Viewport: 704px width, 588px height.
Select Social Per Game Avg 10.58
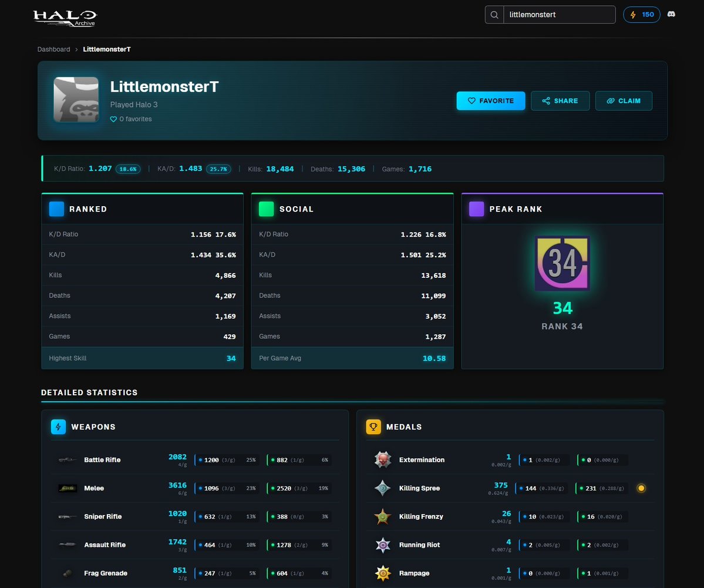(434, 358)
